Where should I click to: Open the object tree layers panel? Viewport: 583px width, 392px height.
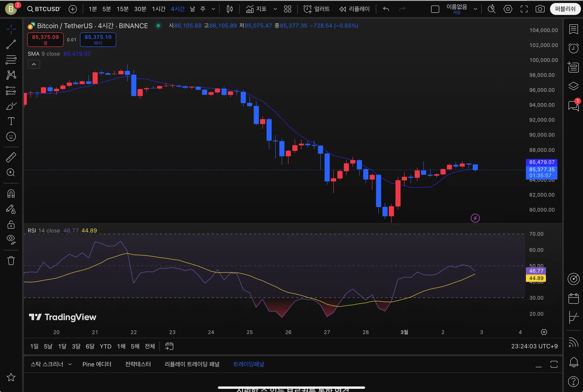point(574,86)
